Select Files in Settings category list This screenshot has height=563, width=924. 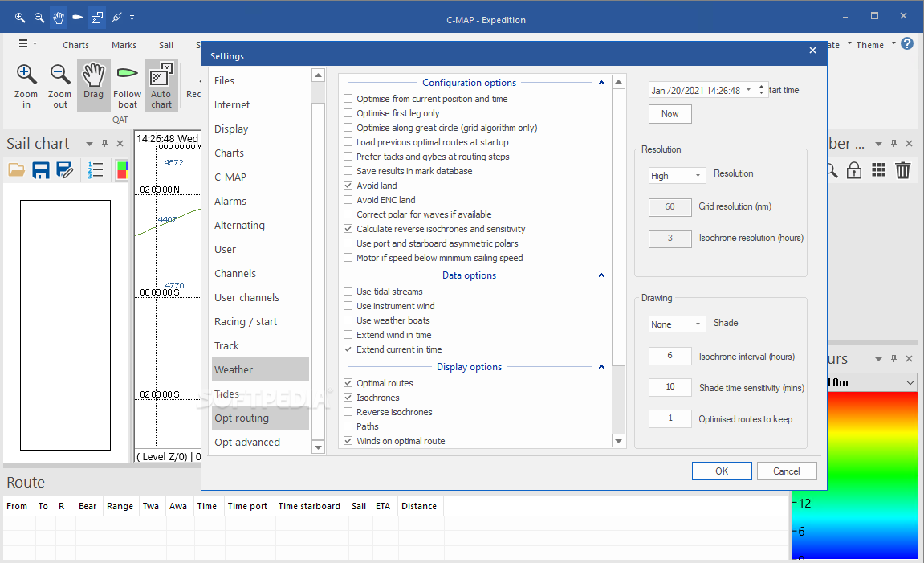260,81
